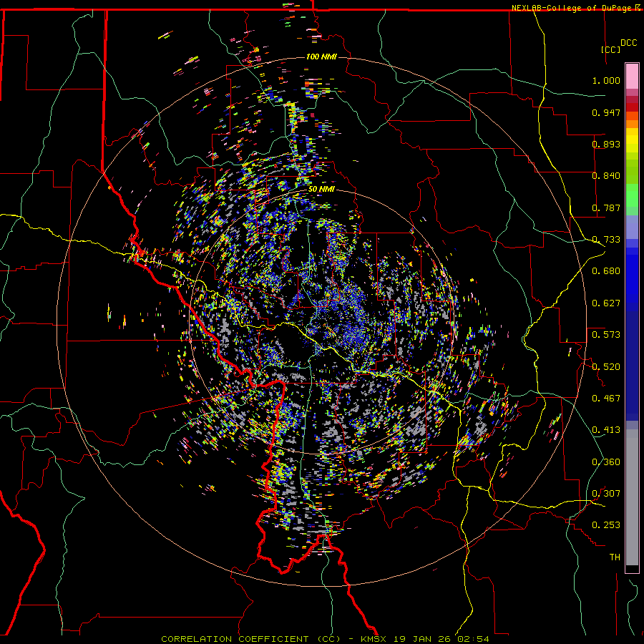Click the 0.840 legend value

(606, 176)
